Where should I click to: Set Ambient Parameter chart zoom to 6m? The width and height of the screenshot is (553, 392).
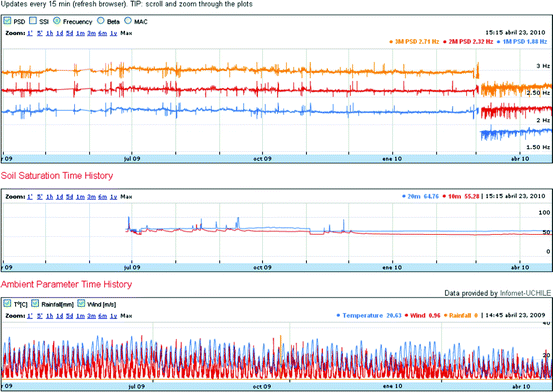[x=103, y=316]
